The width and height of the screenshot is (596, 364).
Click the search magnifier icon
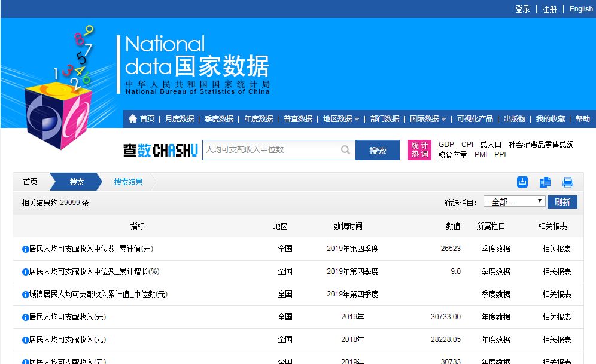(x=345, y=150)
